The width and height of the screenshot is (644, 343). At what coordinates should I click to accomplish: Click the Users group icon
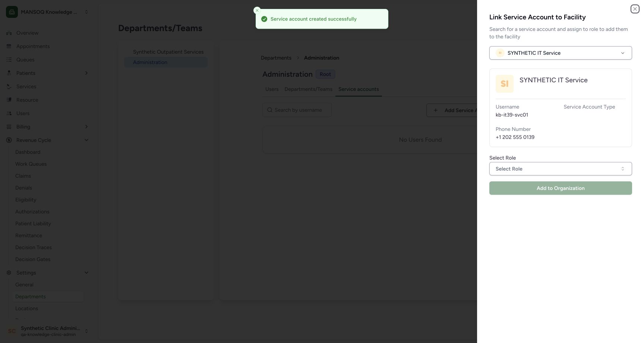click(x=9, y=113)
